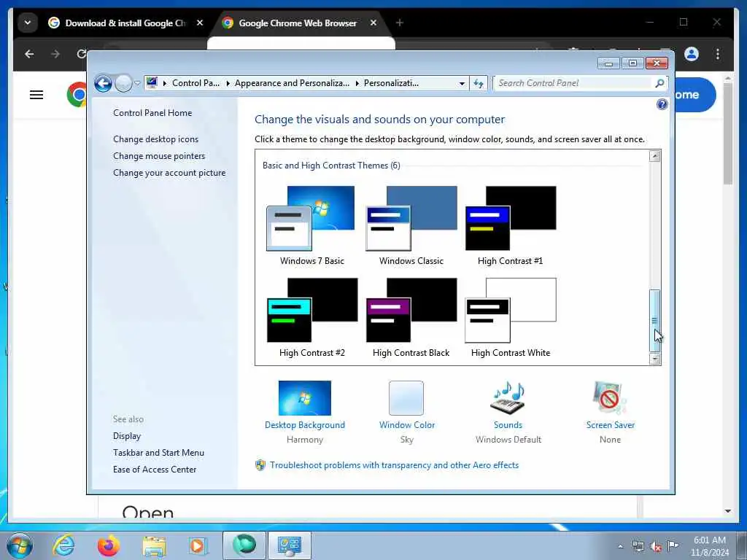747x560 pixels.
Task: Close the Download & install Google Chrome tab
Action: [x=200, y=23]
